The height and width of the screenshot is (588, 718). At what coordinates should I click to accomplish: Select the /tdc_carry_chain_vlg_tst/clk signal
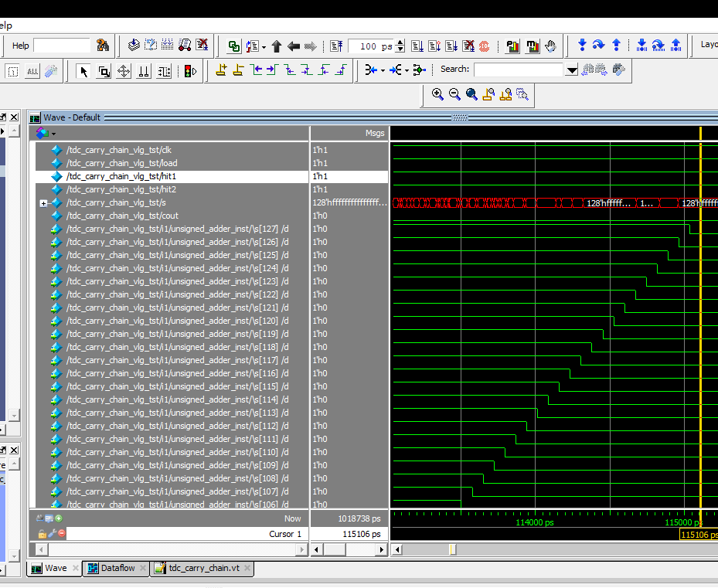pos(119,150)
